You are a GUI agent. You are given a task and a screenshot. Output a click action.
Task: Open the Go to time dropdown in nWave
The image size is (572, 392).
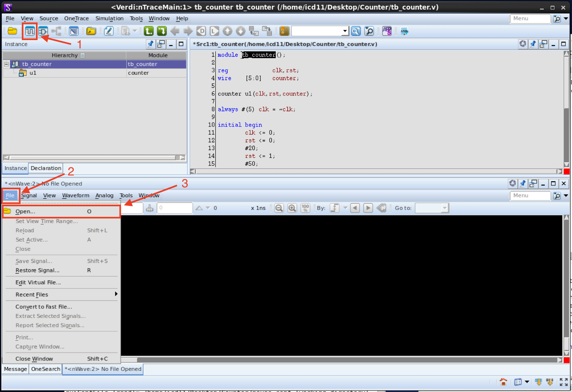445,208
